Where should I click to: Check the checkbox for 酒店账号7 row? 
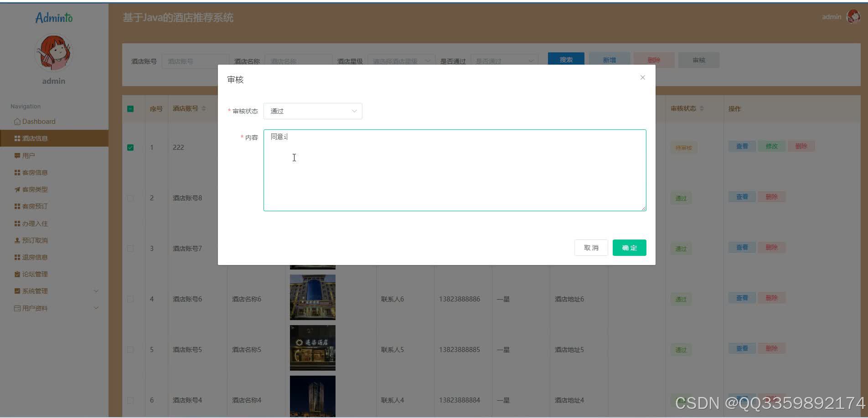click(130, 249)
